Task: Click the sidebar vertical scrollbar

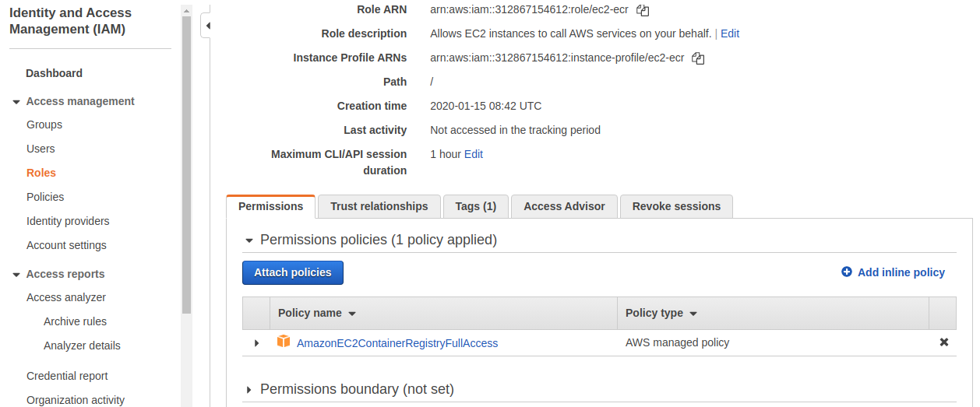Action: [186, 163]
